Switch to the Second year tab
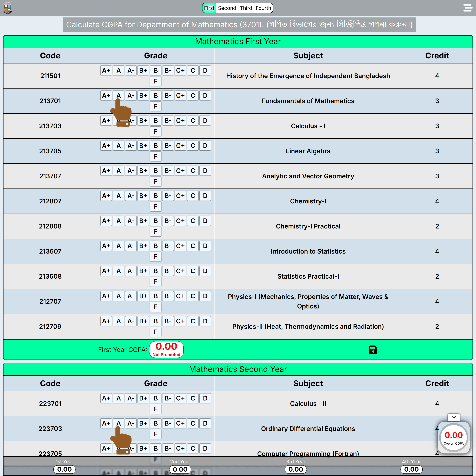The image size is (476, 476). [227, 8]
